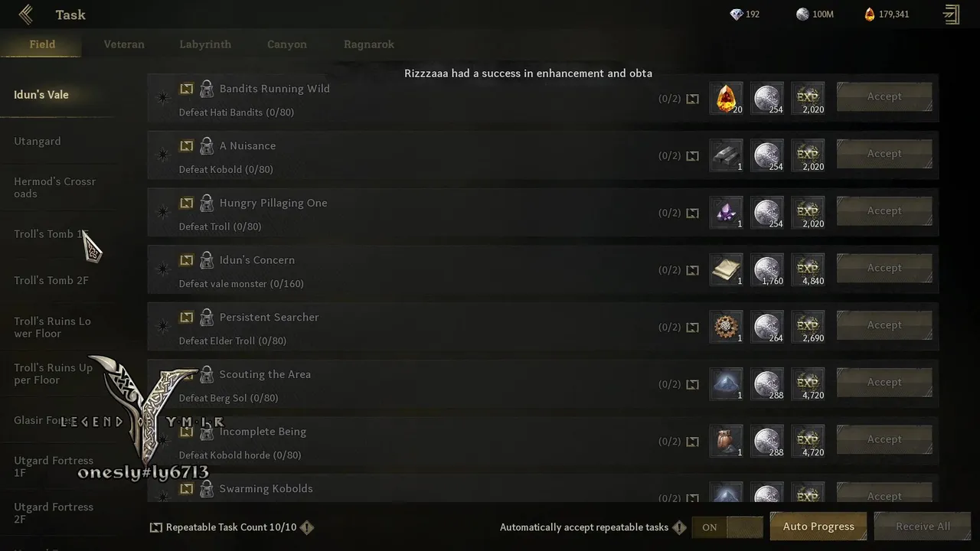The height and width of the screenshot is (551, 980).
Task: Click the scroll reward icon for Idun's Concern
Action: [726, 270]
